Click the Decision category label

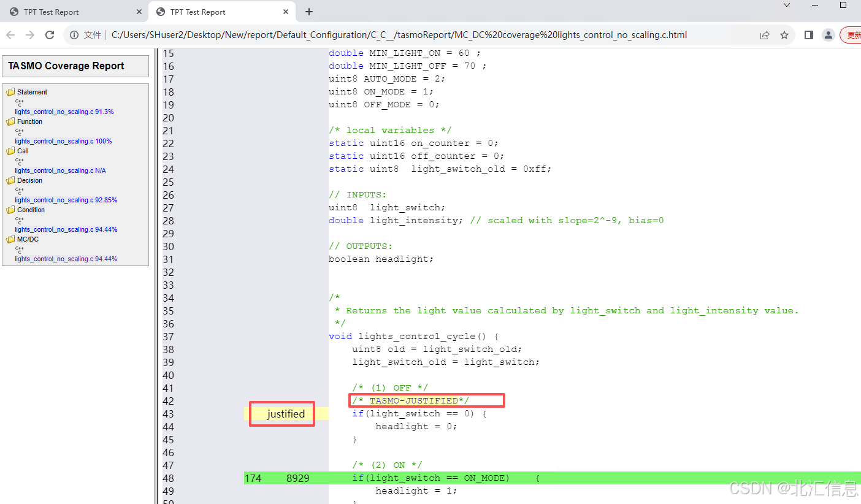pos(30,180)
